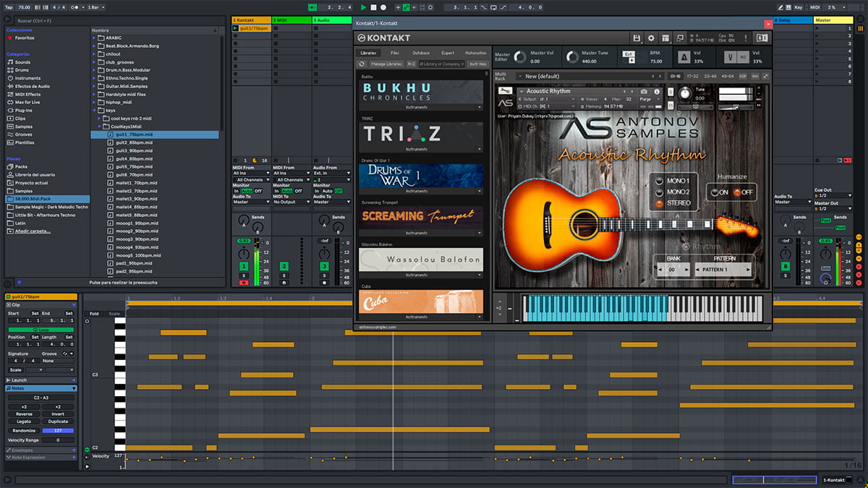The image size is (868, 488).
Task: Toggle the clip Loop button
Action: tap(41, 330)
